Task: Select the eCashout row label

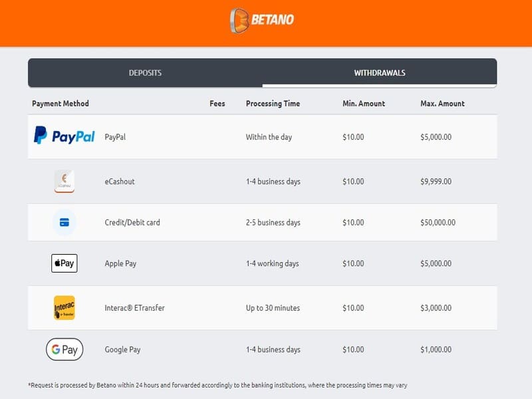Action: click(120, 182)
